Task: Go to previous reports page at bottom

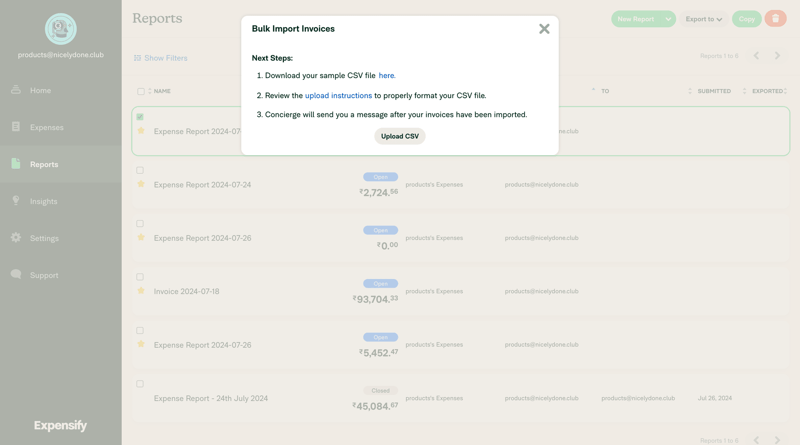Action: (x=756, y=440)
